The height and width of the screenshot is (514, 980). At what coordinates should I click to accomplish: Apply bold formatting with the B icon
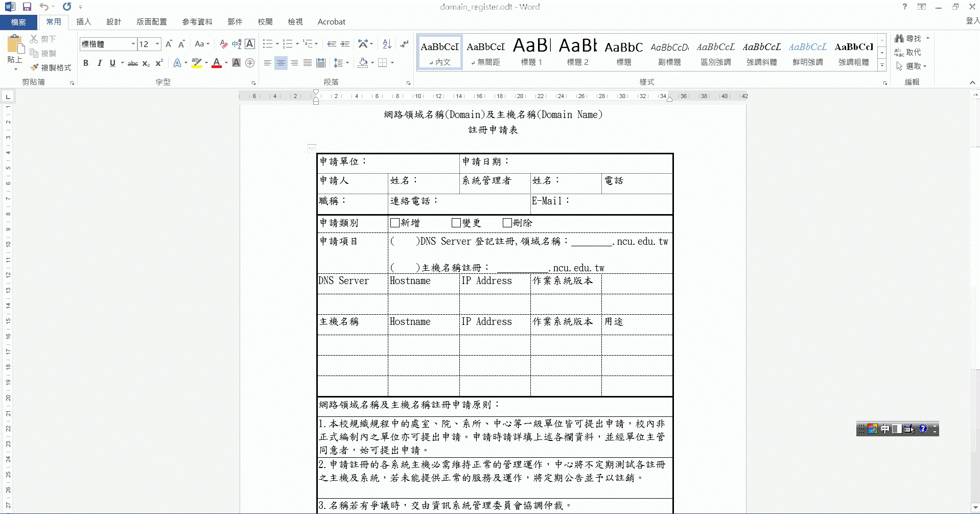(86, 63)
